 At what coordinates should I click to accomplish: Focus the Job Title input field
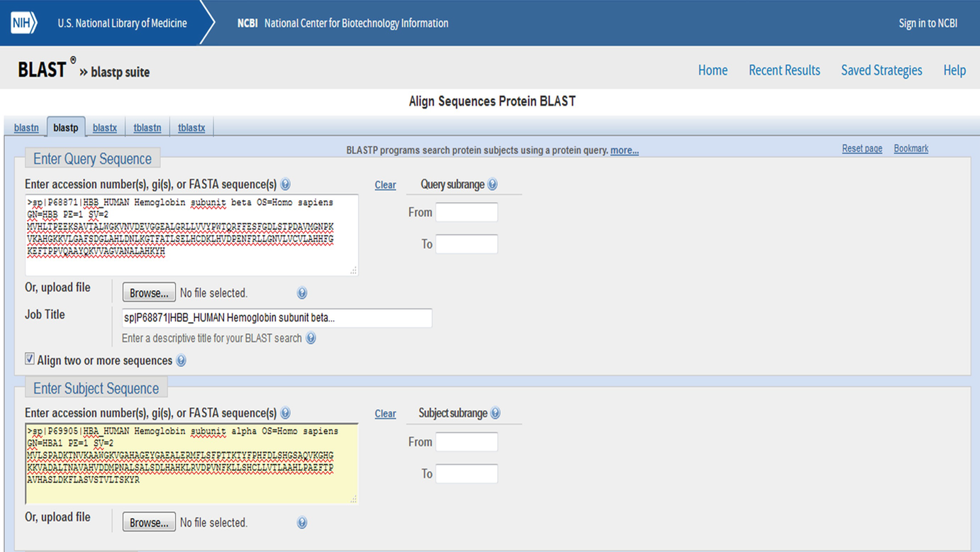click(277, 318)
